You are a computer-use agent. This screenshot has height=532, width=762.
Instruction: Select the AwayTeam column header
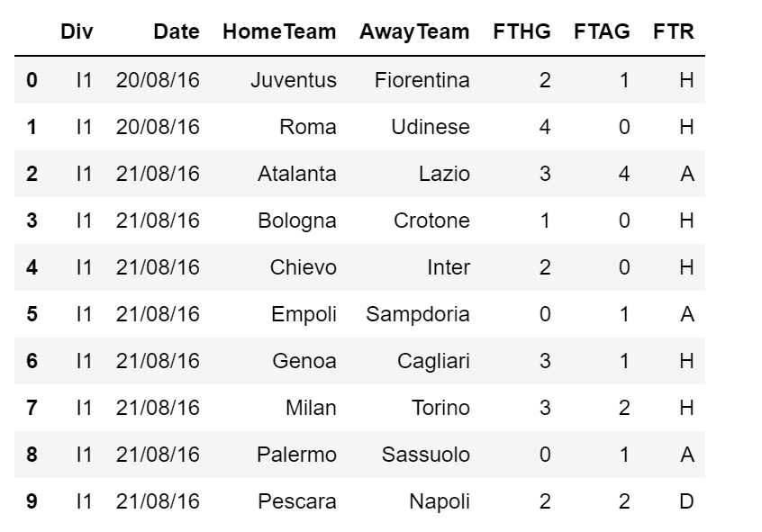[414, 32]
